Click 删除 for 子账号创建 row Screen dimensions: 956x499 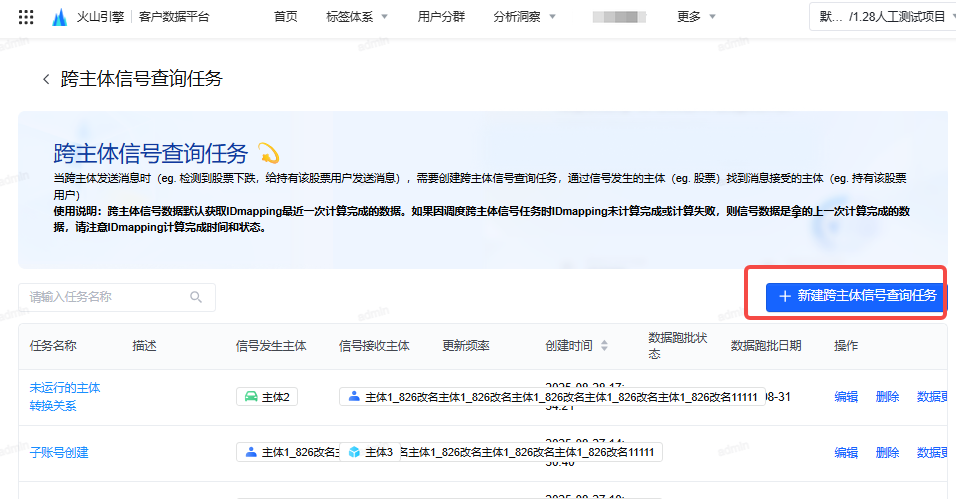(887, 453)
